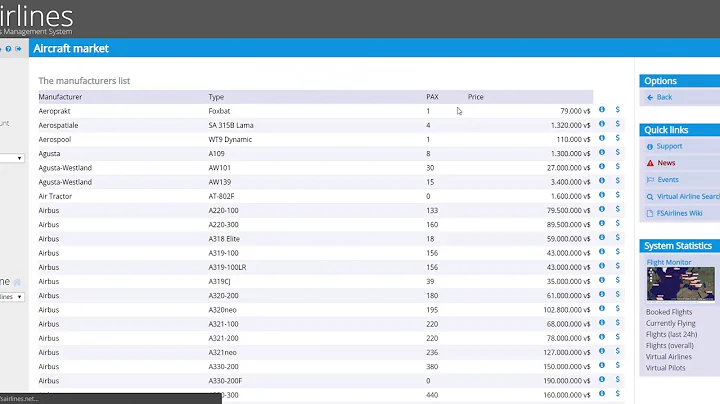Select the Foxbat type cell
The width and height of the screenshot is (720, 404).
pyautogui.click(x=219, y=111)
